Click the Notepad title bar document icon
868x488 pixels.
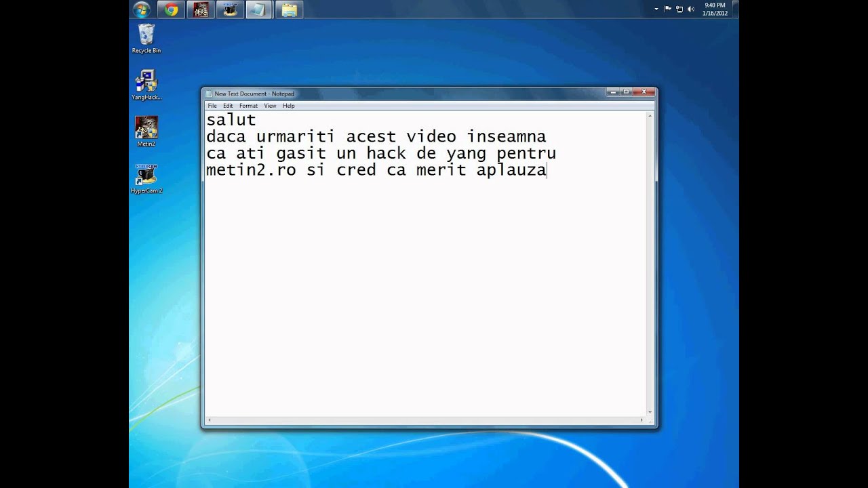click(209, 94)
